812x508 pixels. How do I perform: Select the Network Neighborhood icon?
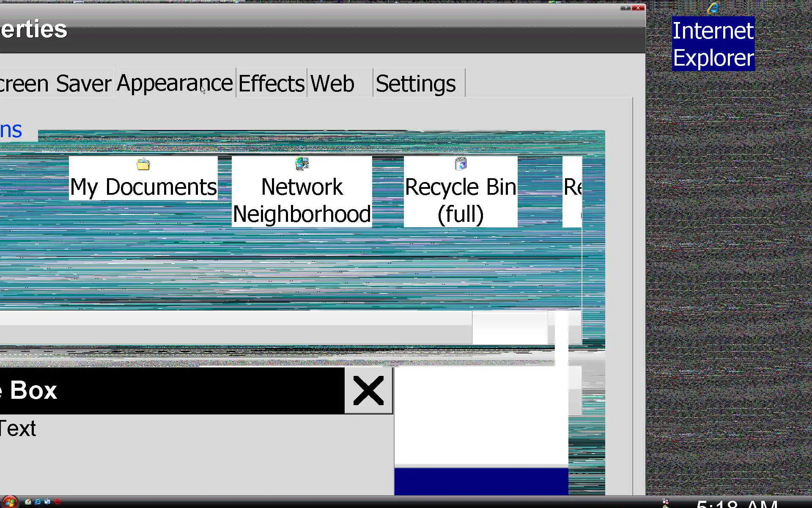click(302, 192)
